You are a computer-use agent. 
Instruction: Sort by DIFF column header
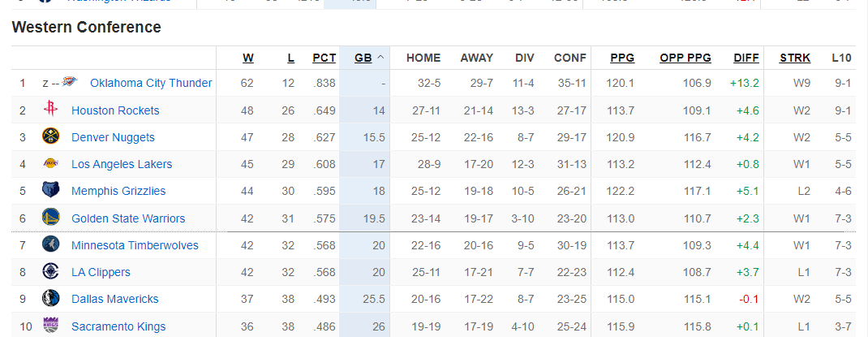pos(746,58)
